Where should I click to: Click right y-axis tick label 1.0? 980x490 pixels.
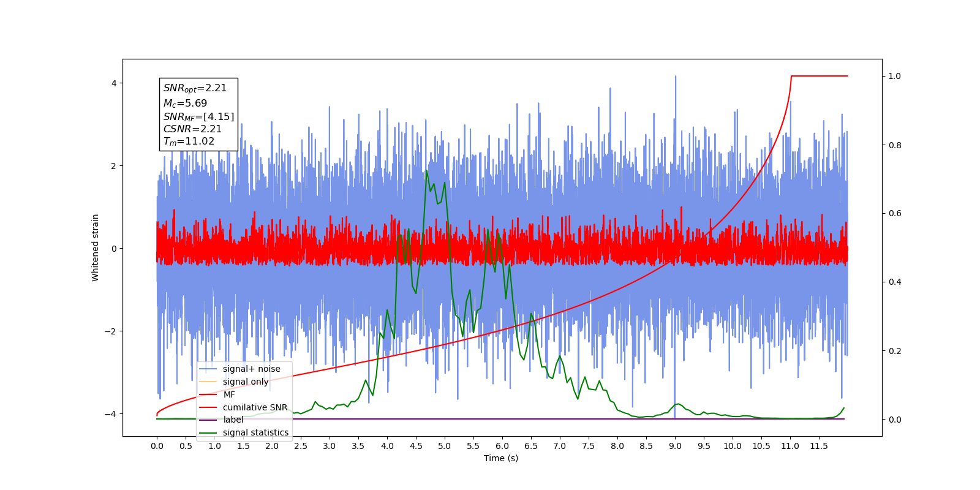click(895, 76)
